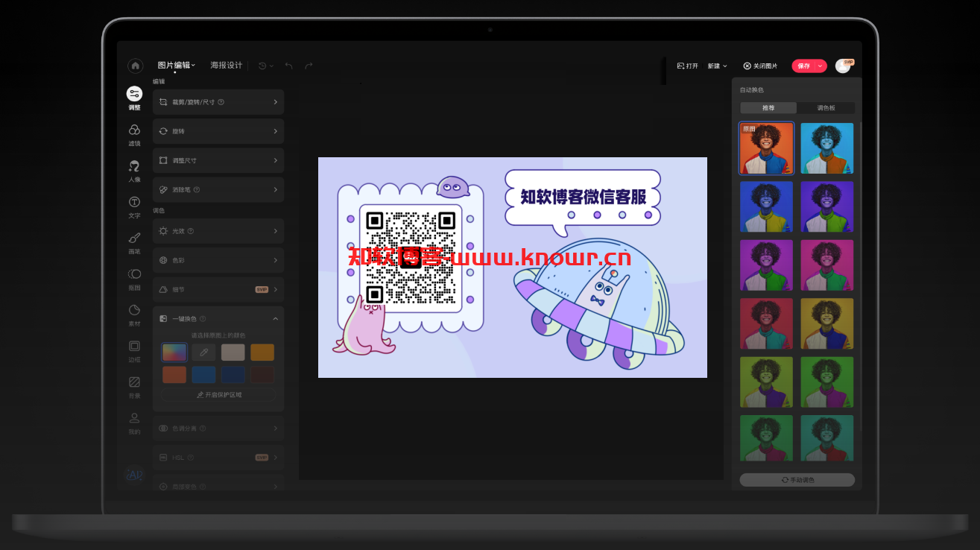This screenshot has width=980, height=550.
Task: Expand the 消除笔 eraser panel
Action: (218, 189)
